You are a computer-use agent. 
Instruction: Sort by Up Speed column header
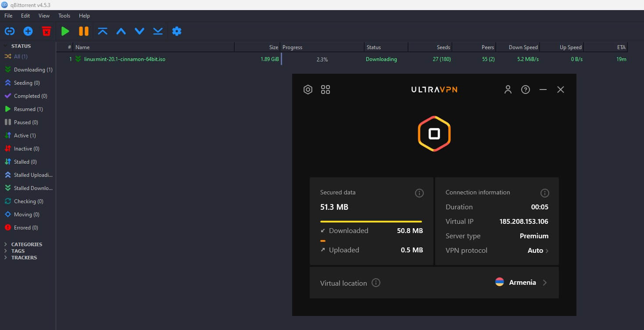[562, 47]
